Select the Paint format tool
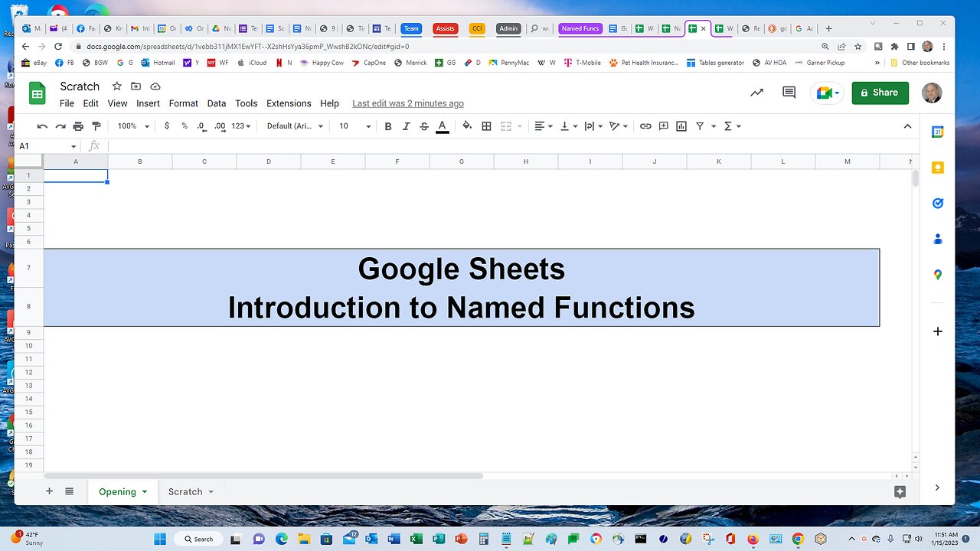This screenshot has width=980, height=551. point(96,126)
